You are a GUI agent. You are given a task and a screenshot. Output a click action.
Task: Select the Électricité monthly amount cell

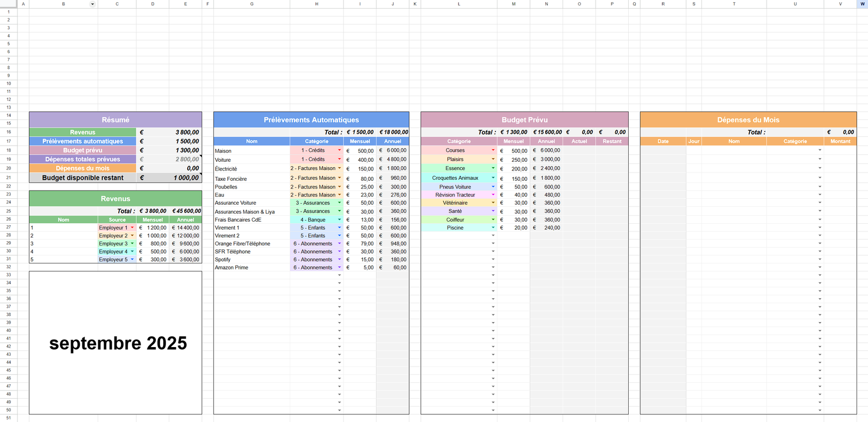point(360,169)
